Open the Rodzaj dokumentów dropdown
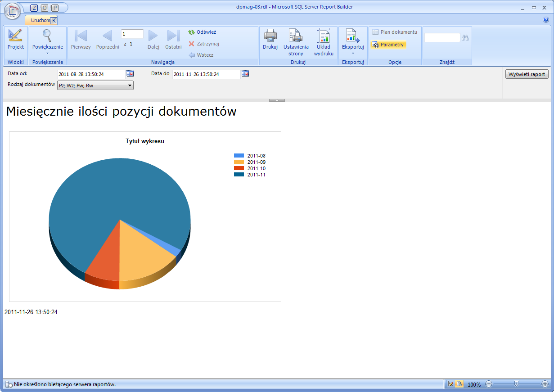This screenshot has width=554, height=392. pyautogui.click(x=95, y=86)
